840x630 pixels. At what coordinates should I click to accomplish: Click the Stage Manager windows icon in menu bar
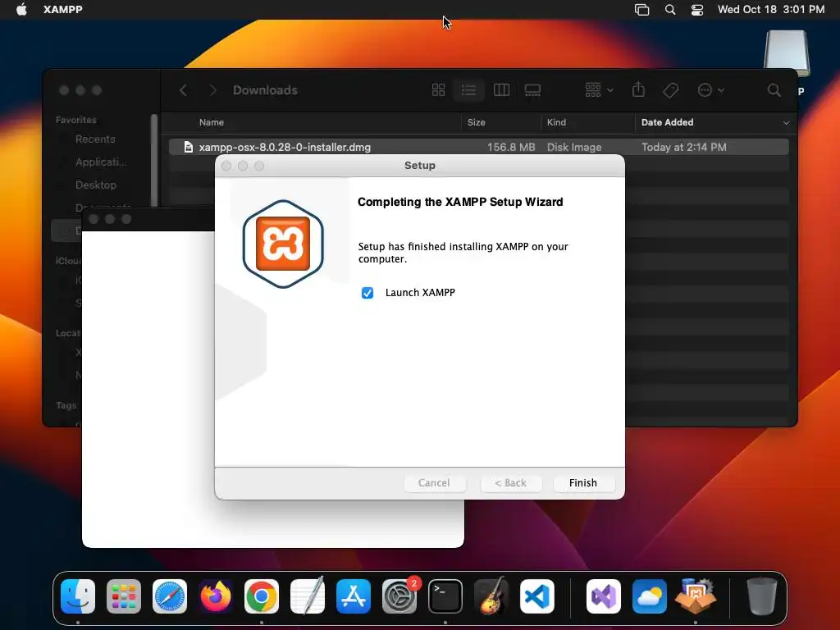641,9
